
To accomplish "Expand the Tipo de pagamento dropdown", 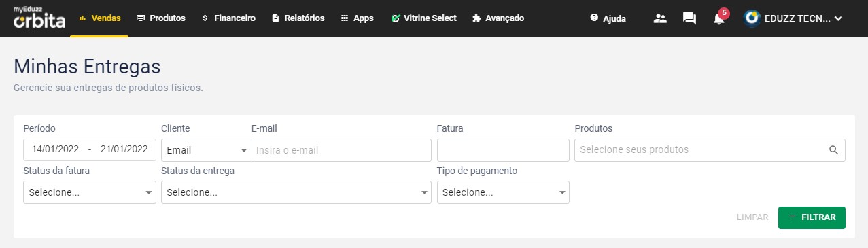I will pyautogui.click(x=503, y=192).
